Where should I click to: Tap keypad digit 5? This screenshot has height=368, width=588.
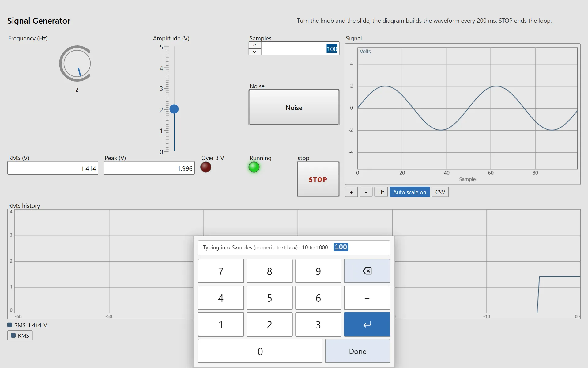pos(269,298)
